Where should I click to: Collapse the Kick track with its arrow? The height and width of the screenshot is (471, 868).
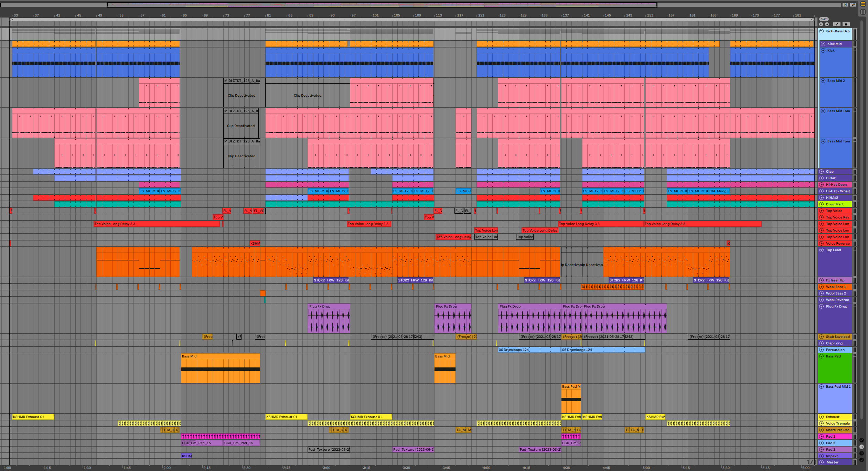point(823,51)
